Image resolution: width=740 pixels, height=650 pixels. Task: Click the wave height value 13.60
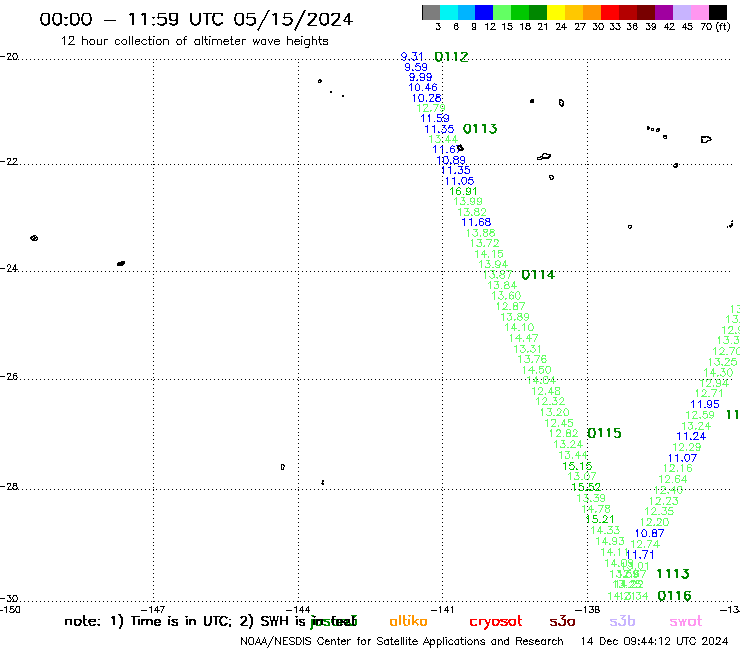(506, 296)
